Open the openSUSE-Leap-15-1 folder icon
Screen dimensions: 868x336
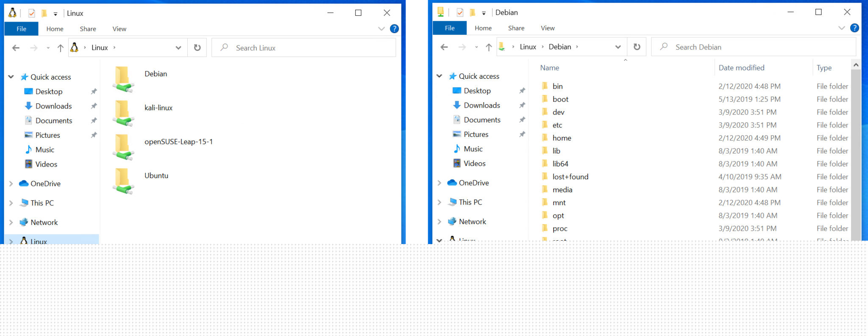click(x=123, y=147)
